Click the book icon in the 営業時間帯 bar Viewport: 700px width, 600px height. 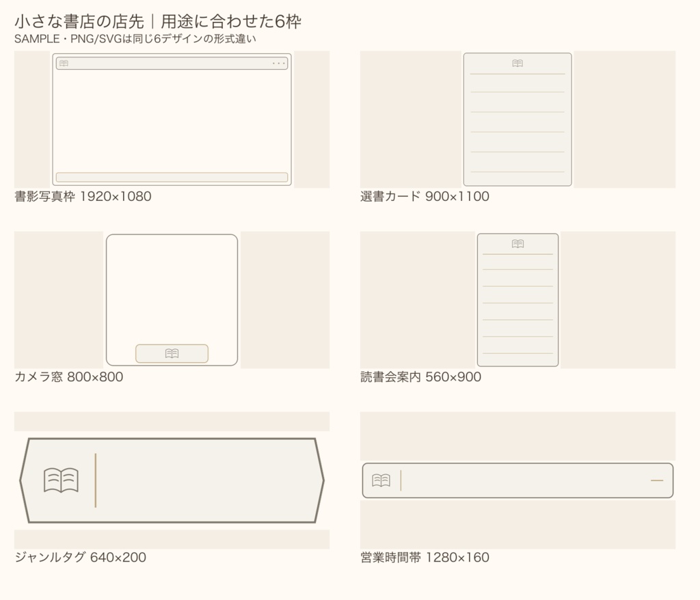coord(381,480)
